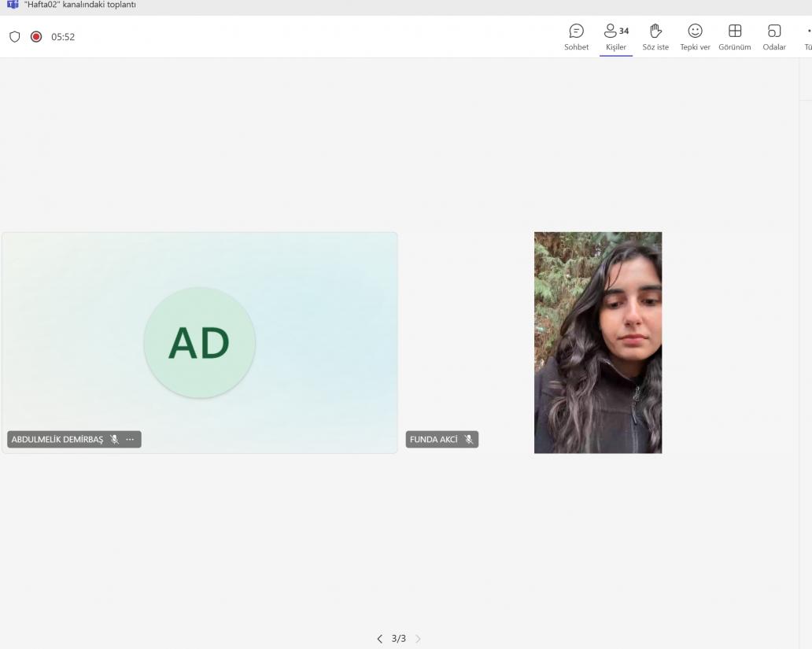Click the ABDULMELİK DEMİRBAŞ name label

[57, 440]
